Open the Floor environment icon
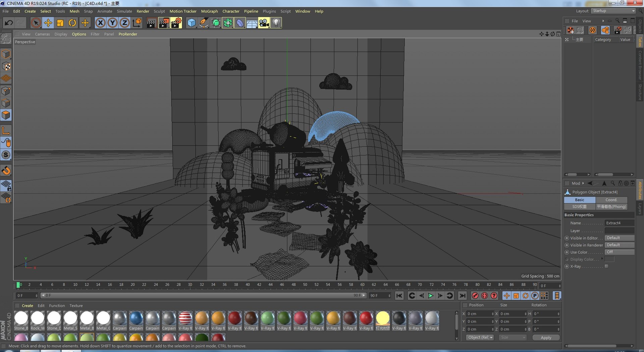Screen dimensions: 644x352 [252, 23]
